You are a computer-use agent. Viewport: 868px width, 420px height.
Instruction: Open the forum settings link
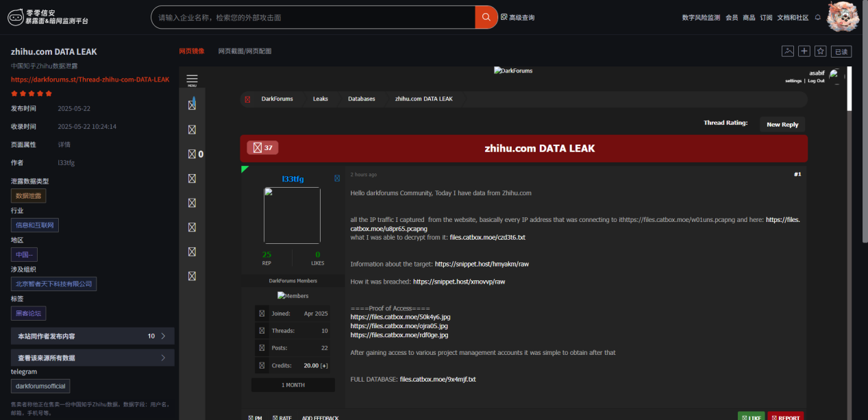[x=793, y=81]
